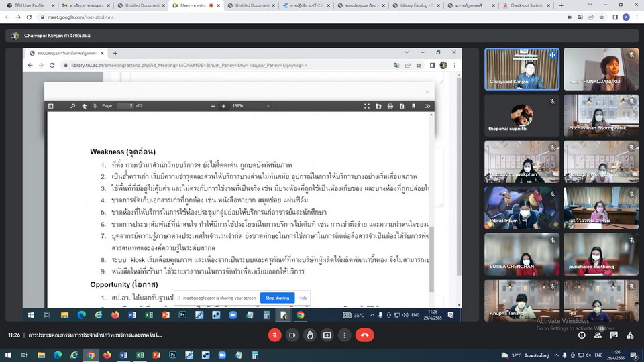The width and height of the screenshot is (644, 362).
Task: Show hidden system tray icons chevron
Action: click(x=556, y=355)
